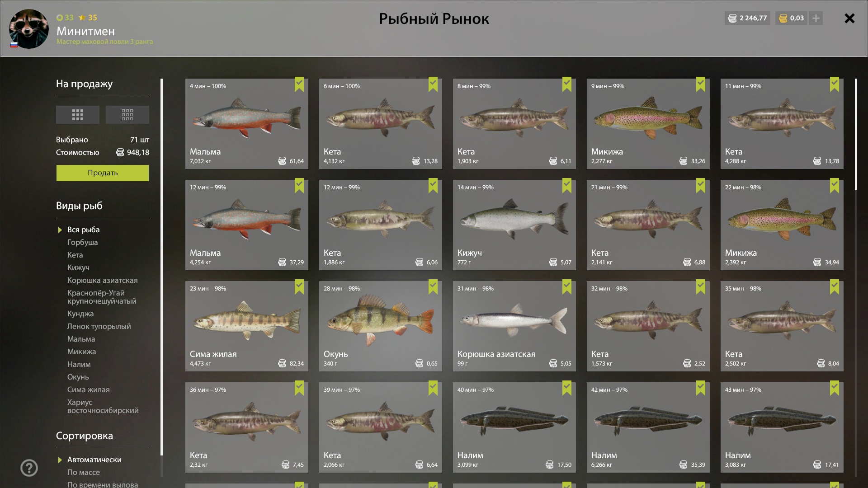Image resolution: width=868 pixels, height=488 pixels.
Task: Untick the Окунь 340 г selection mark
Action: 433,287
